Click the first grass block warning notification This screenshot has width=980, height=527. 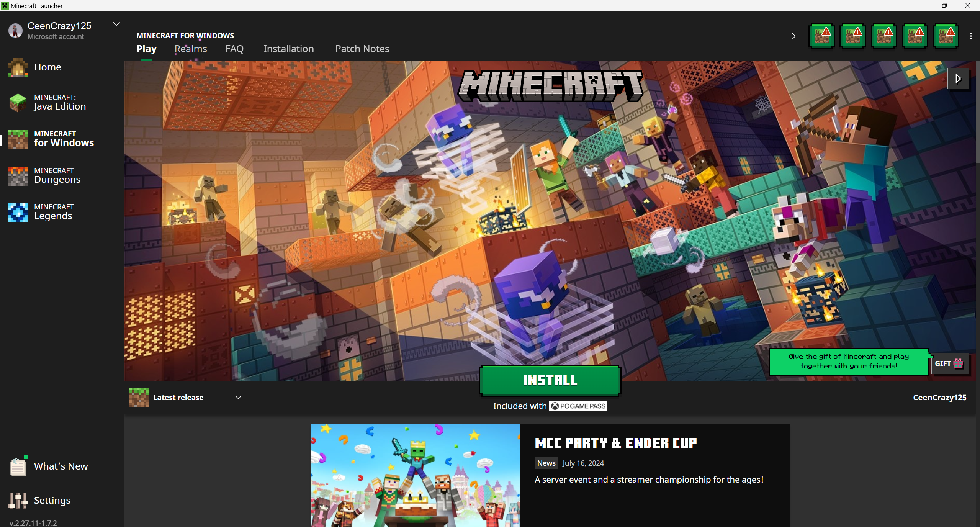click(x=821, y=36)
